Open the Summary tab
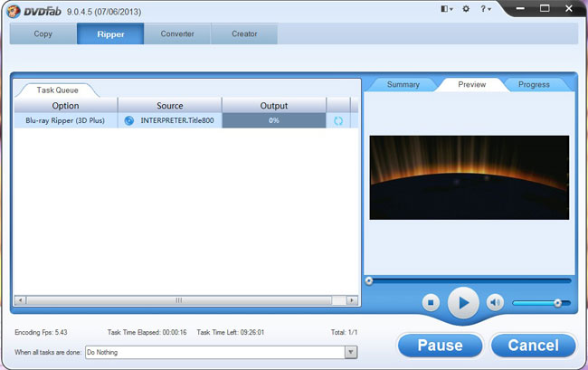588x370 pixels. 403,84
